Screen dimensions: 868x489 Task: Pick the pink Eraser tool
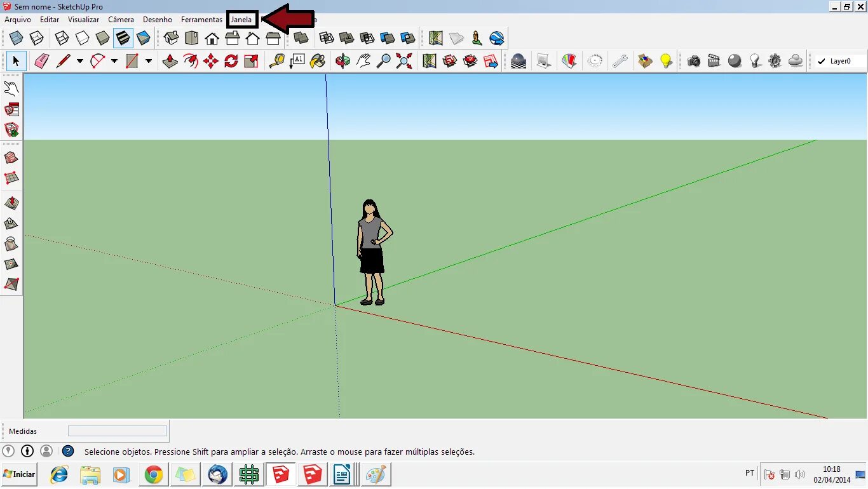coord(41,61)
